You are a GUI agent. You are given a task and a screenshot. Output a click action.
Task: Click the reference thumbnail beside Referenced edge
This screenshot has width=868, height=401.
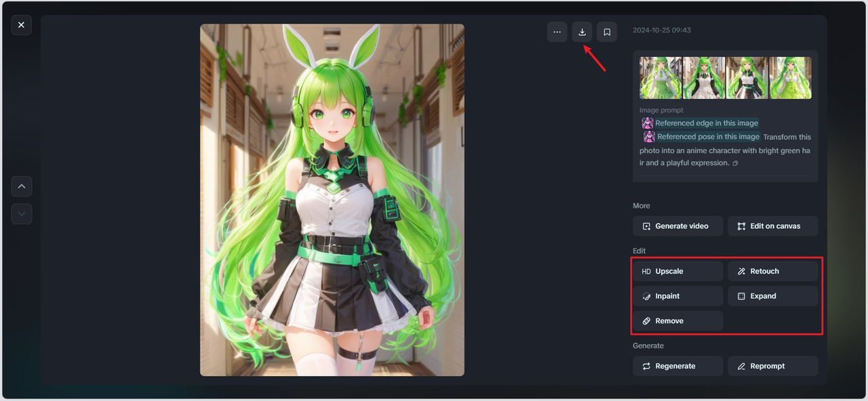click(x=648, y=123)
